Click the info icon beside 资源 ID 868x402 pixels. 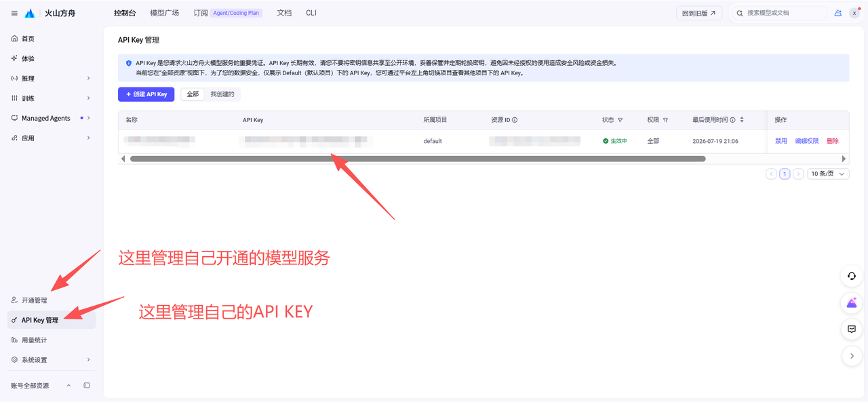[x=515, y=120]
